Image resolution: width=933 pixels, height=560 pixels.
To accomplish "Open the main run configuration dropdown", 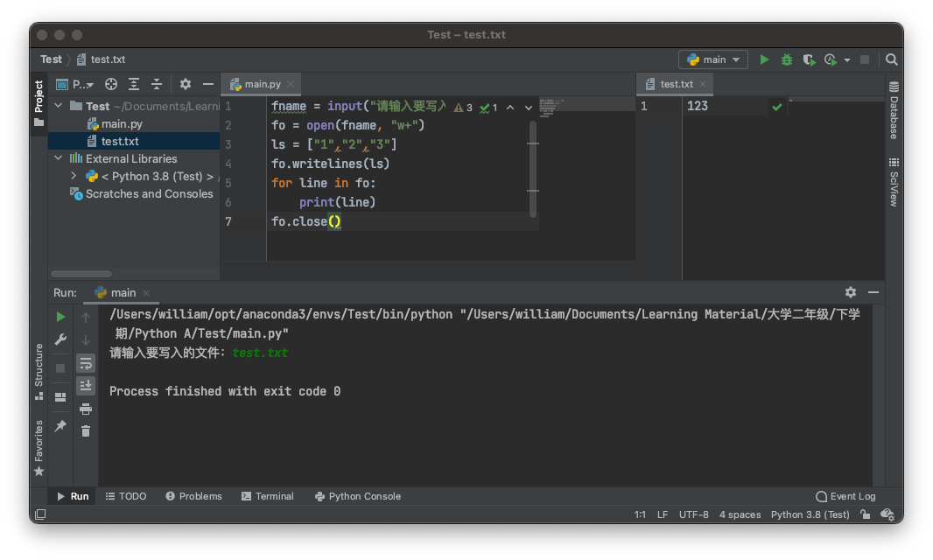I will (712, 59).
